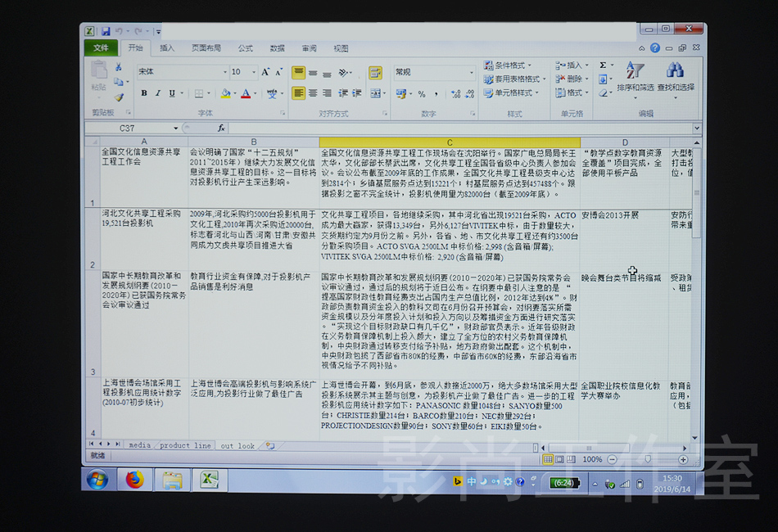Click the insert function fx icon
Image resolution: width=778 pixels, height=532 pixels.
[221, 128]
